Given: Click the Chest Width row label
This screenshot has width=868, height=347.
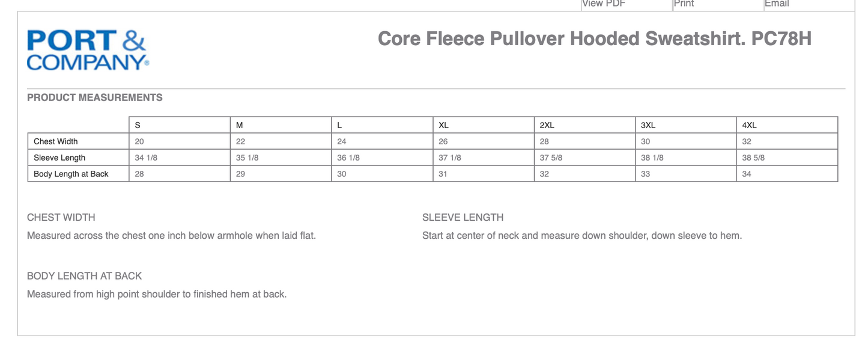Looking at the screenshot, I should point(56,141).
